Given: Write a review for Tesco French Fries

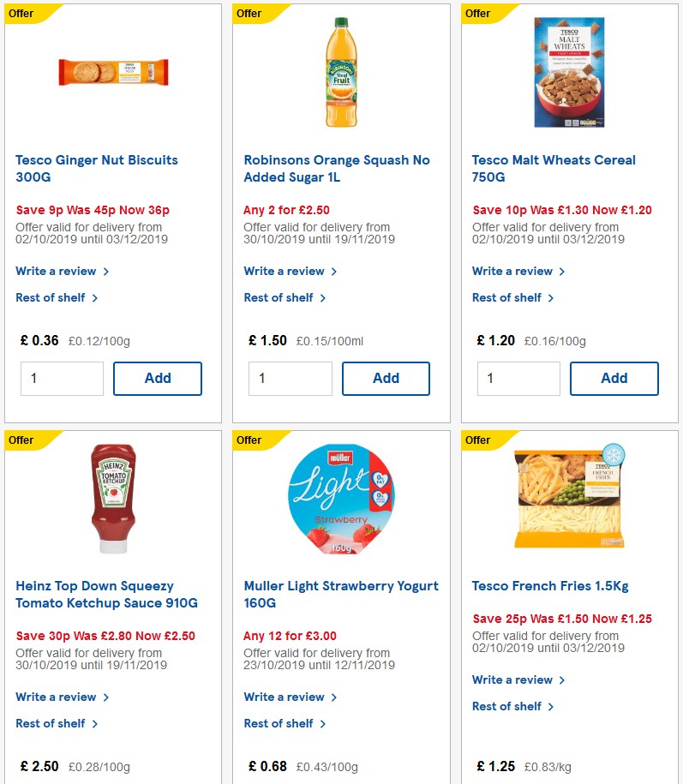Looking at the screenshot, I should coord(512,679).
